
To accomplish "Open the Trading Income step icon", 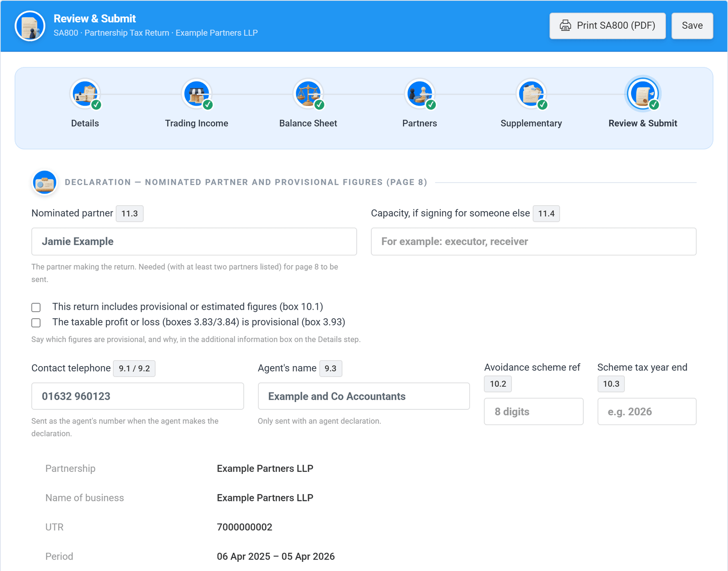I will (197, 94).
